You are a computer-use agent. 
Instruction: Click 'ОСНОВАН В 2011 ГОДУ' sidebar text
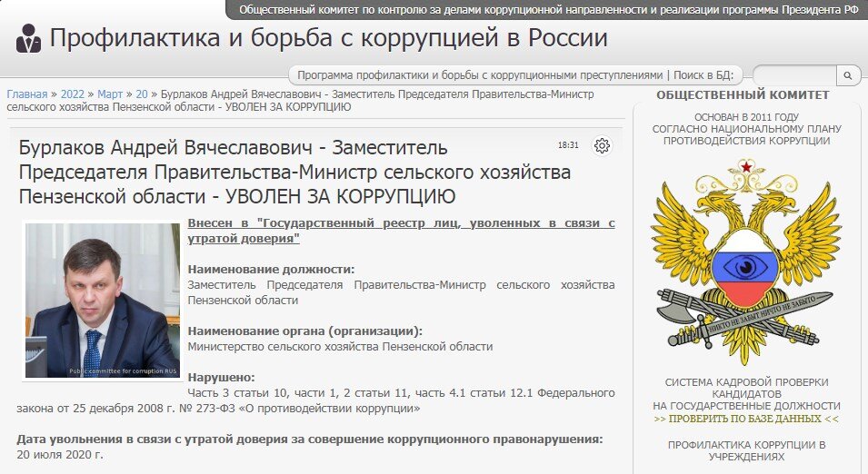pyautogui.click(x=746, y=117)
